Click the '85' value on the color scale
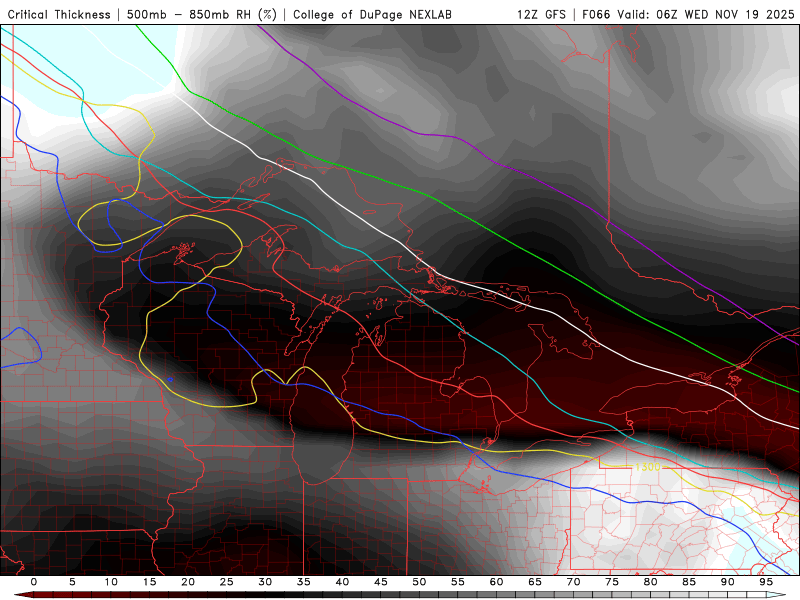 (x=689, y=582)
